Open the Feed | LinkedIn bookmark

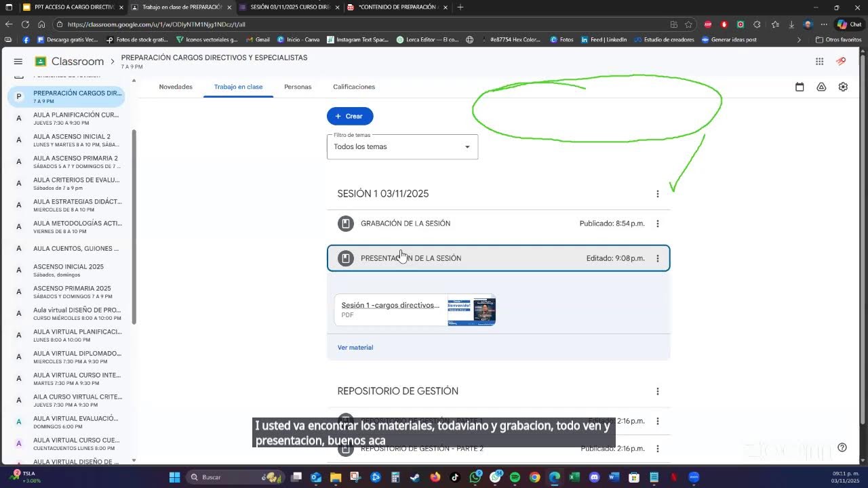[x=604, y=39]
